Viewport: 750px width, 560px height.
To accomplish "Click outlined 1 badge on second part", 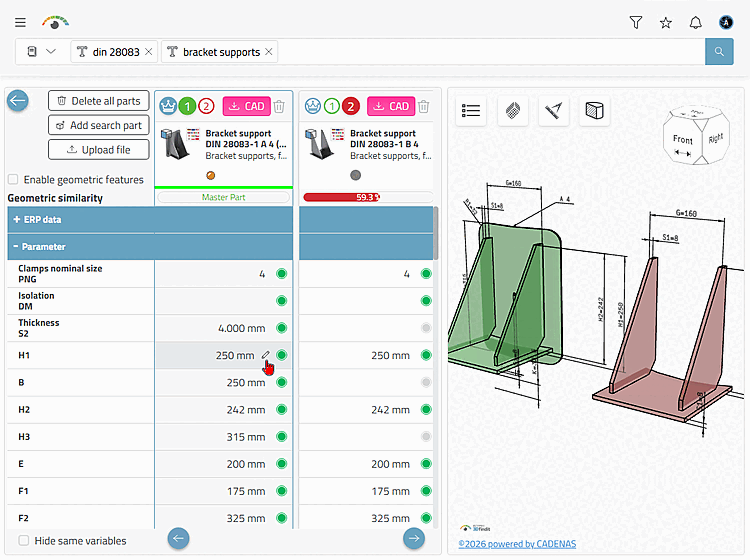I will (x=332, y=106).
